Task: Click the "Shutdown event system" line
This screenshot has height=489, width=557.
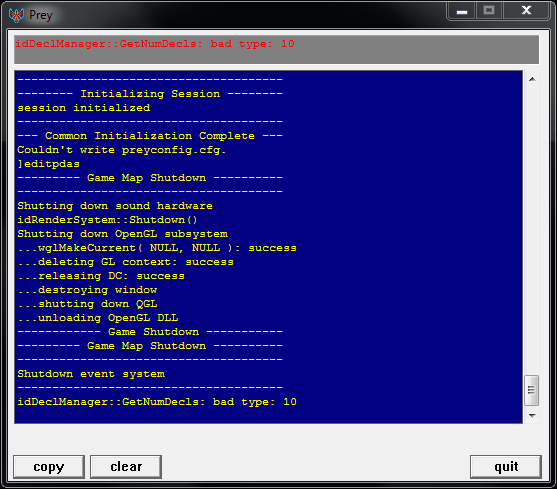Action: click(x=91, y=374)
